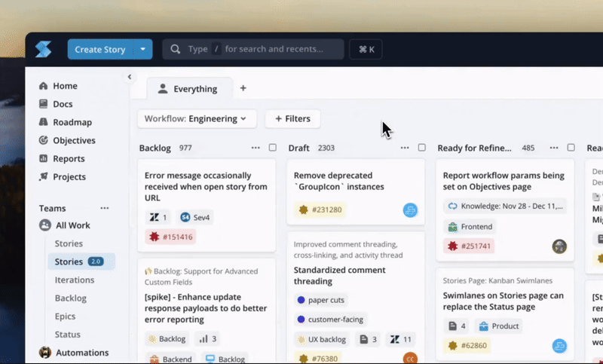The image size is (603, 364).
Task: Open the legacy Stories page link
Action: pos(69,243)
